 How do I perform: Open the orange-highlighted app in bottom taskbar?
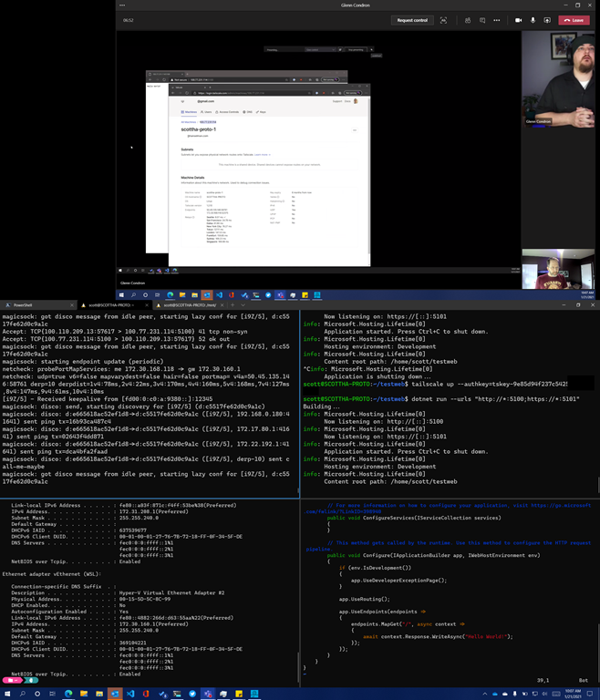point(115,694)
